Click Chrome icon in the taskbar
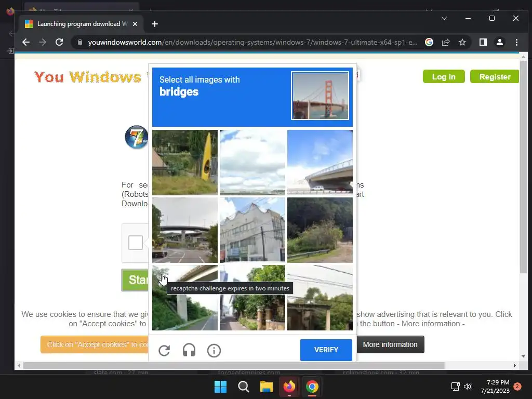The image size is (532, 399). 312,387
